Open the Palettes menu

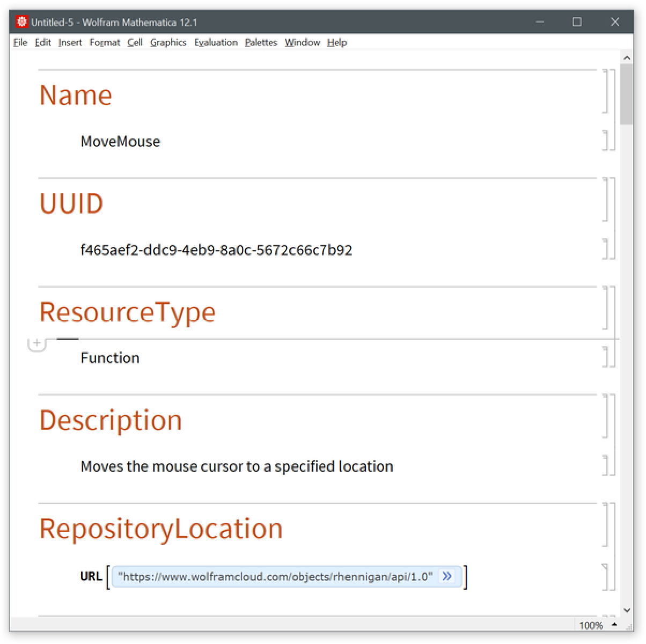[261, 42]
